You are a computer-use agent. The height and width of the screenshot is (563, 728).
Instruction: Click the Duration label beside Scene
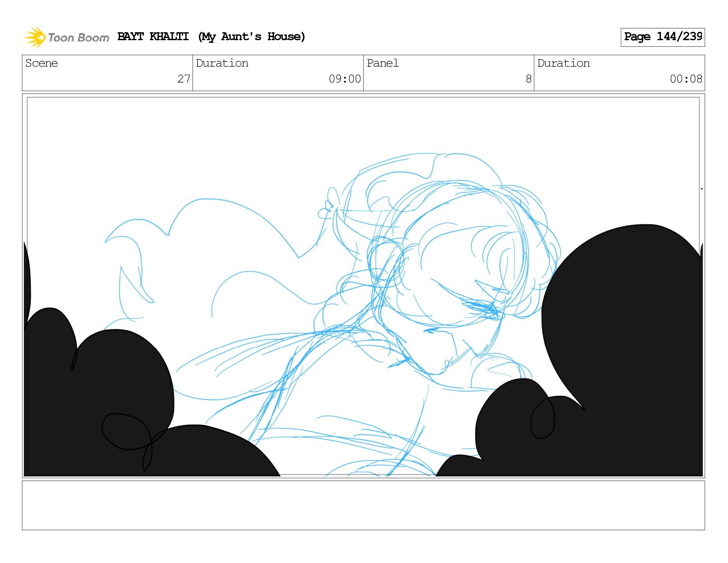click(x=222, y=63)
